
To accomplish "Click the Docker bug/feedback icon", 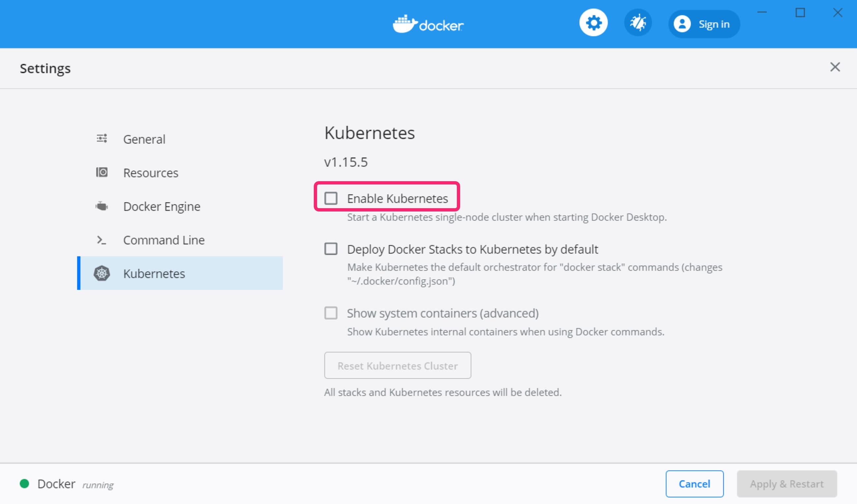I will pyautogui.click(x=638, y=24).
